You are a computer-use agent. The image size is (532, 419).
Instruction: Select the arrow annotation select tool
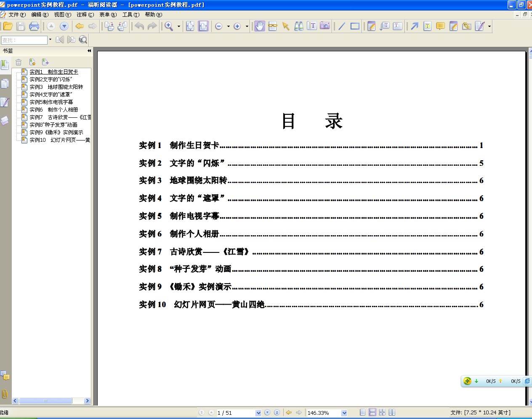[286, 26]
